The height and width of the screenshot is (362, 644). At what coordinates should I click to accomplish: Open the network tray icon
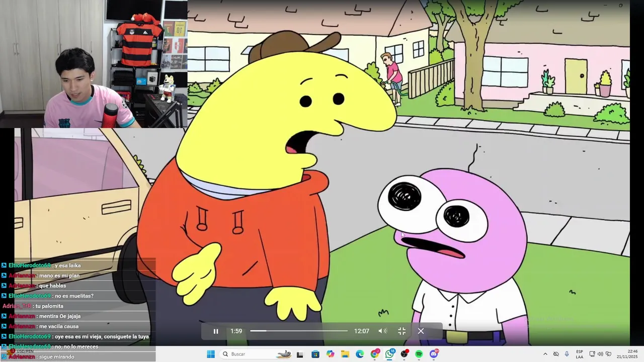[x=592, y=354]
